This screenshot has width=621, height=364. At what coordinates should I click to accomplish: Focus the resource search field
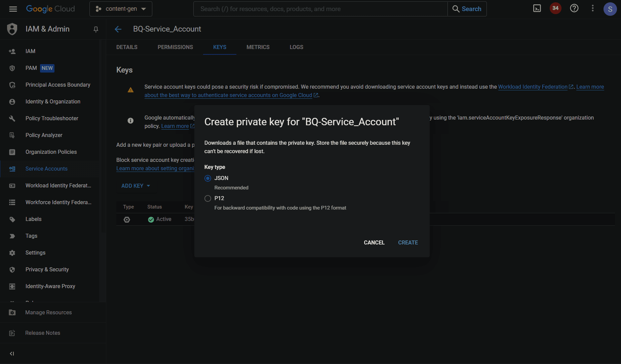pos(320,9)
